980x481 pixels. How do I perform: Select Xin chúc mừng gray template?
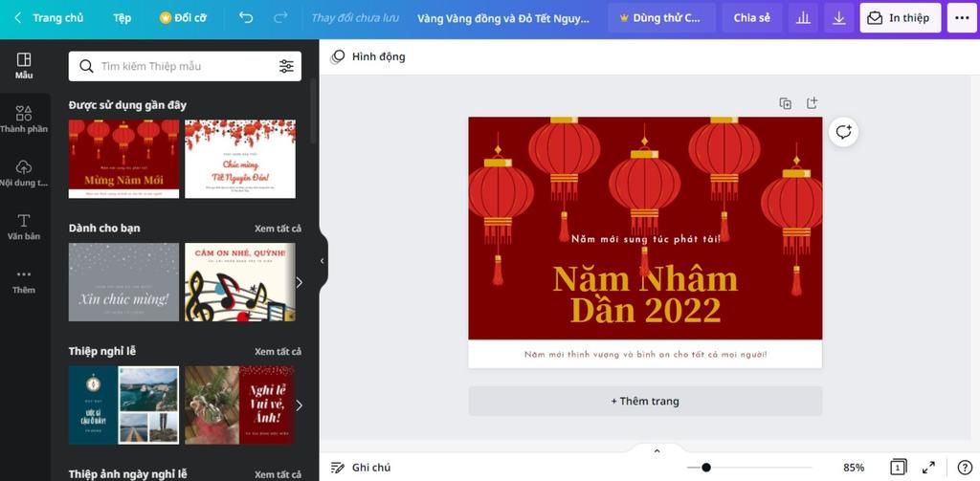pyautogui.click(x=123, y=282)
